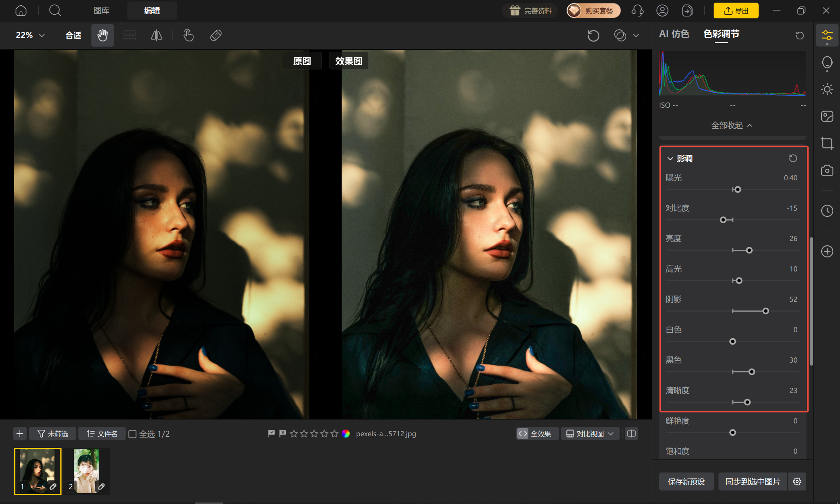840x504 pixels.
Task: Toggle the 全效果 effect switch
Action: pos(537,434)
